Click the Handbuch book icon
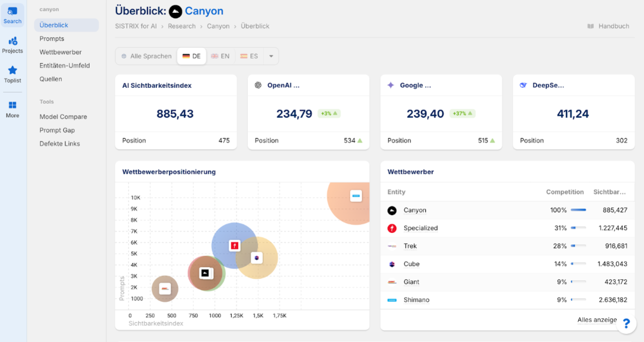This screenshot has height=342, width=644. pyautogui.click(x=590, y=26)
